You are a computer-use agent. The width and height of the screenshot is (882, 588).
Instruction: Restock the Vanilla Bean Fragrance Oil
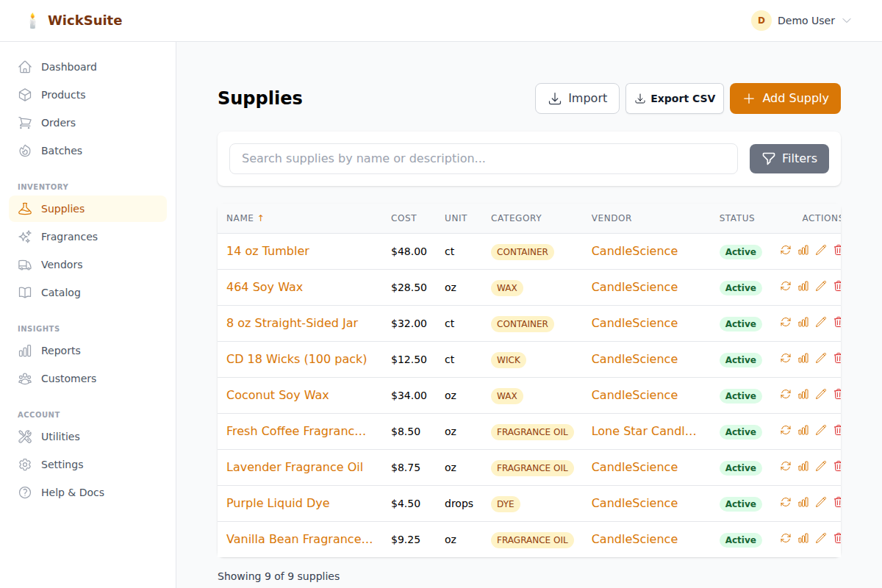coord(786,538)
